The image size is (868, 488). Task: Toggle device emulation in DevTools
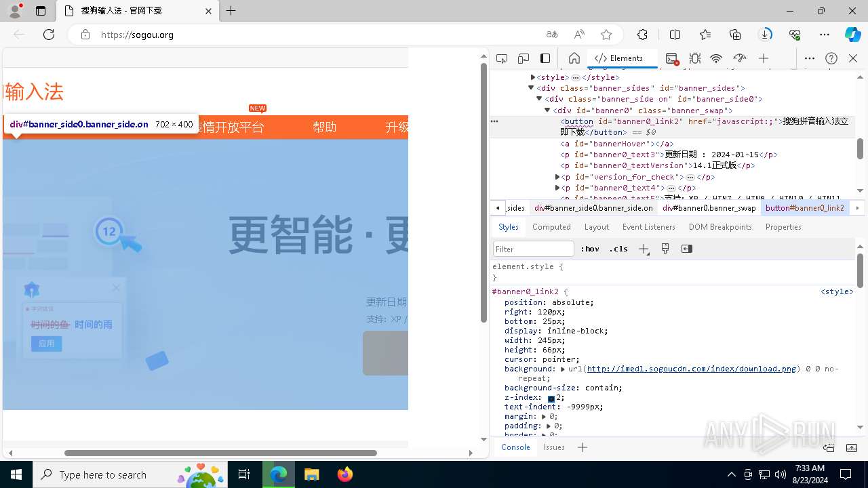point(524,58)
